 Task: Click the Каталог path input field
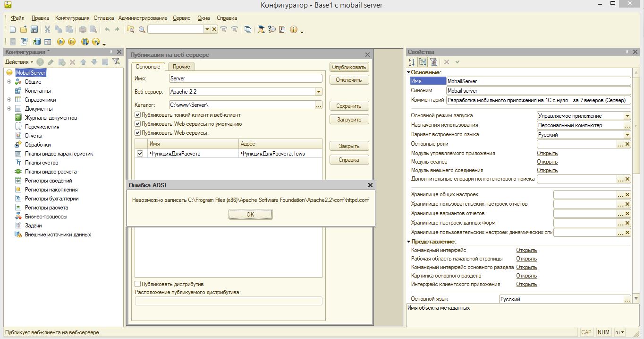(x=242, y=105)
